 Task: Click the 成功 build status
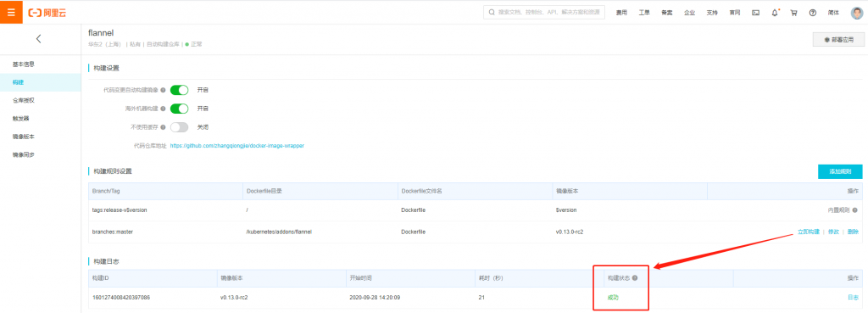(x=613, y=298)
